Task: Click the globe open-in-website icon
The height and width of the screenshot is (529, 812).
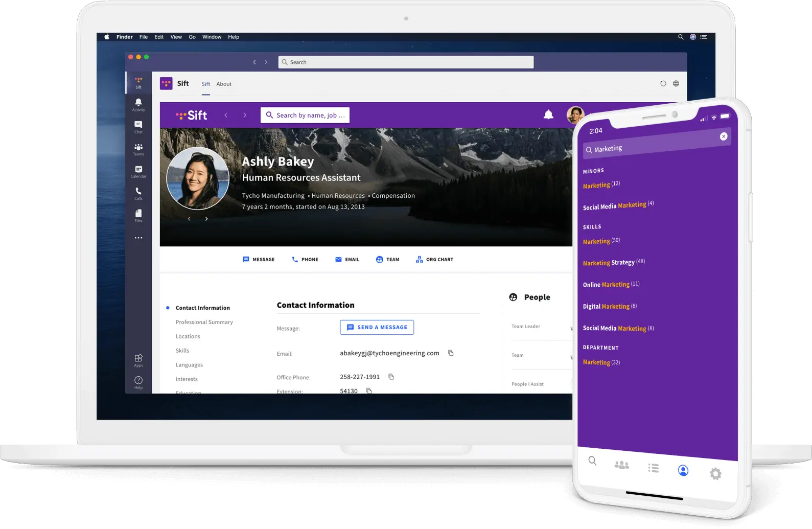Action: point(676,83)
